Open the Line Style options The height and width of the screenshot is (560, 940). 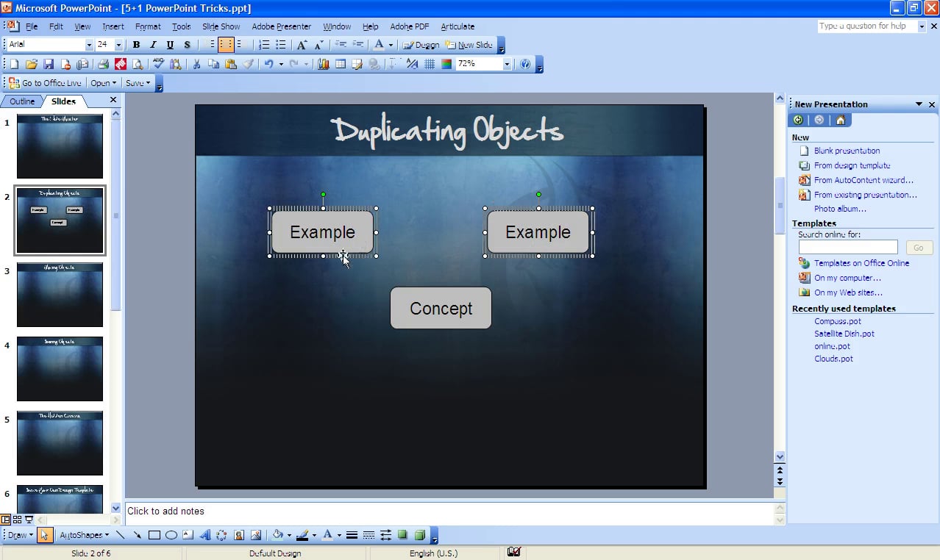[352, 535]
